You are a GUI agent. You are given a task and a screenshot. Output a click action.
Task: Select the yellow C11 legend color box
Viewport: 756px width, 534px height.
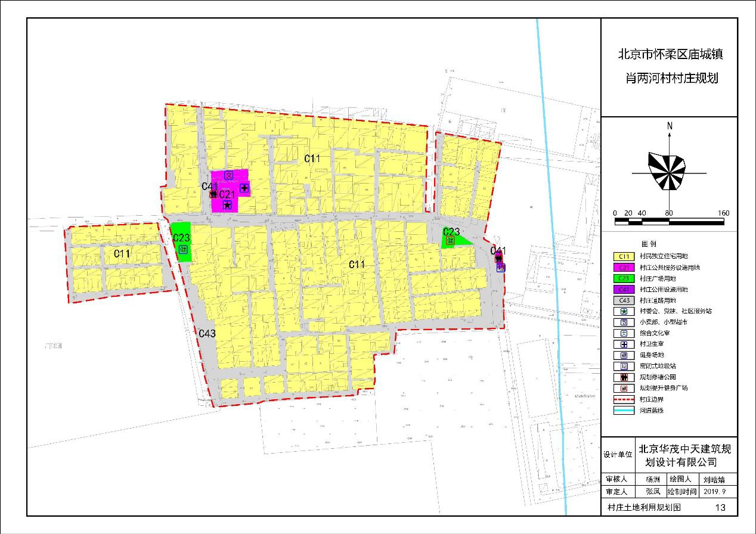click(x=624, y=256)
